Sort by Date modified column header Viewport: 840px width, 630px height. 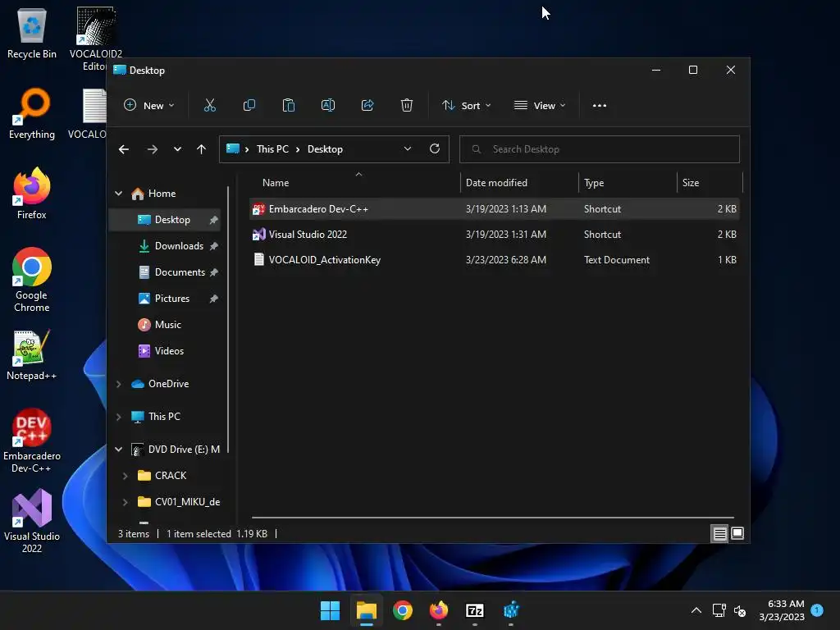point(519,183)
